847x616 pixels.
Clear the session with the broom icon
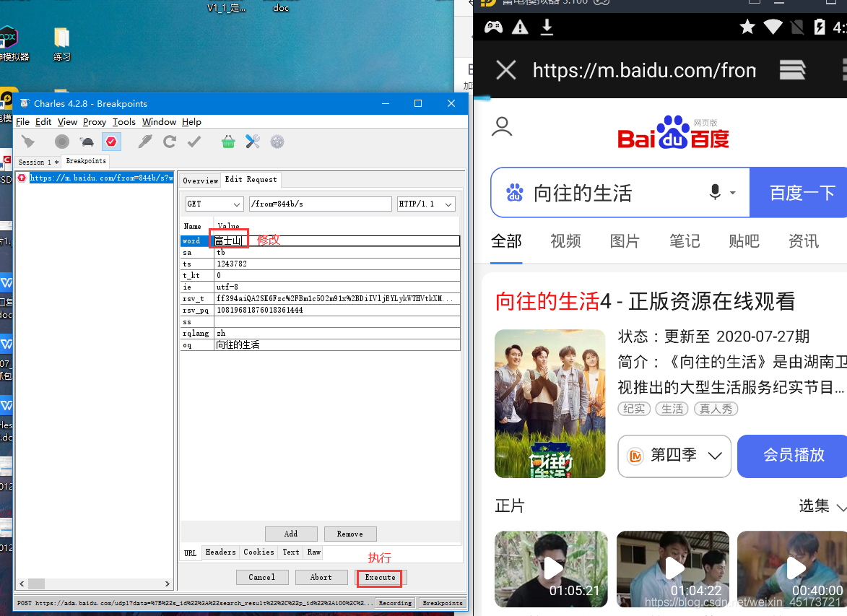(28, 142)
